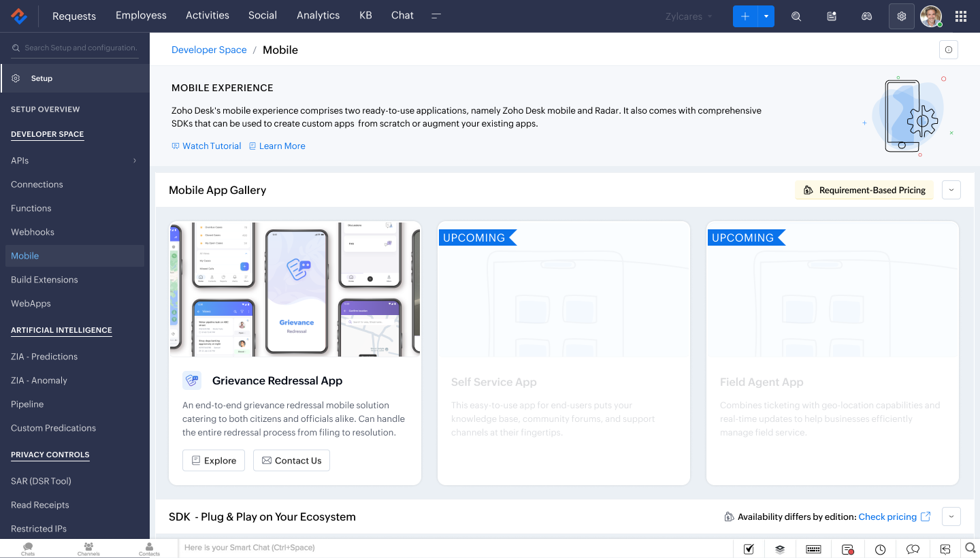Click the back-arrow box icon in bottom bar

[945, 549]
